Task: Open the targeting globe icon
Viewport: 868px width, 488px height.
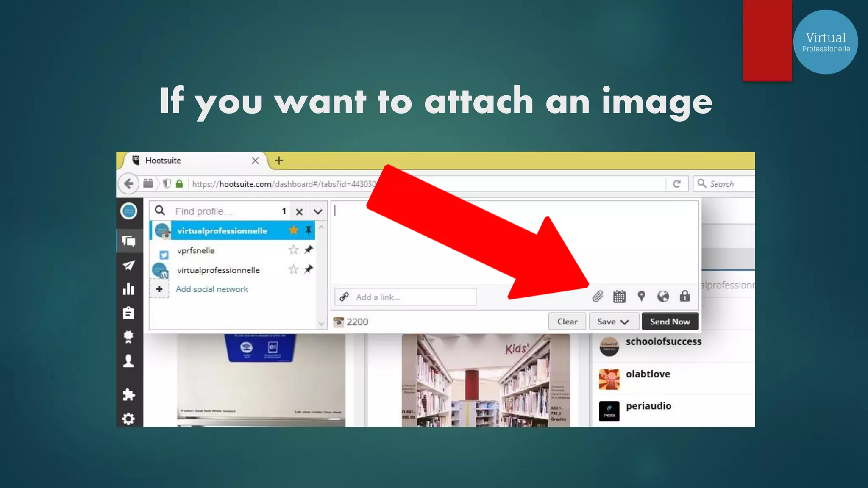Action: click(x=663, y=296)
